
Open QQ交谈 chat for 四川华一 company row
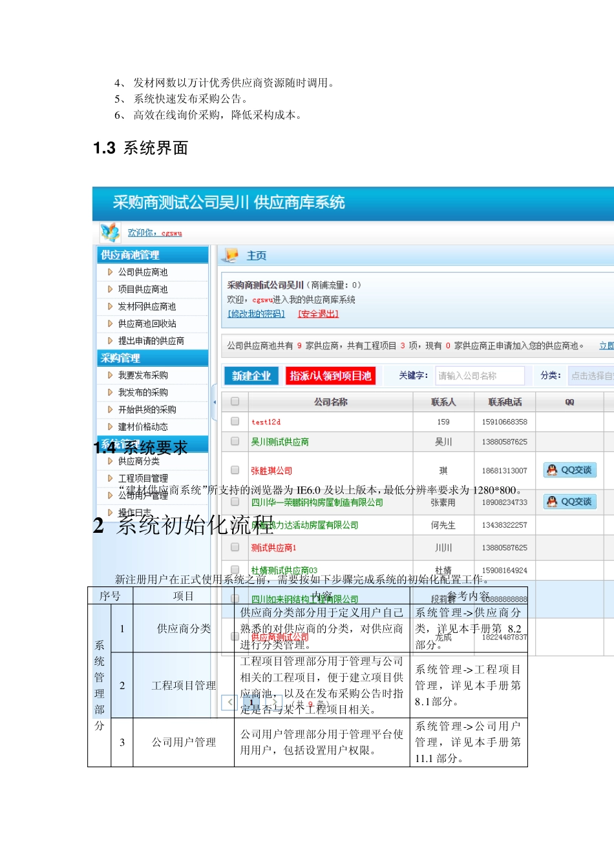pyautogui.click(x=569, y=502)
